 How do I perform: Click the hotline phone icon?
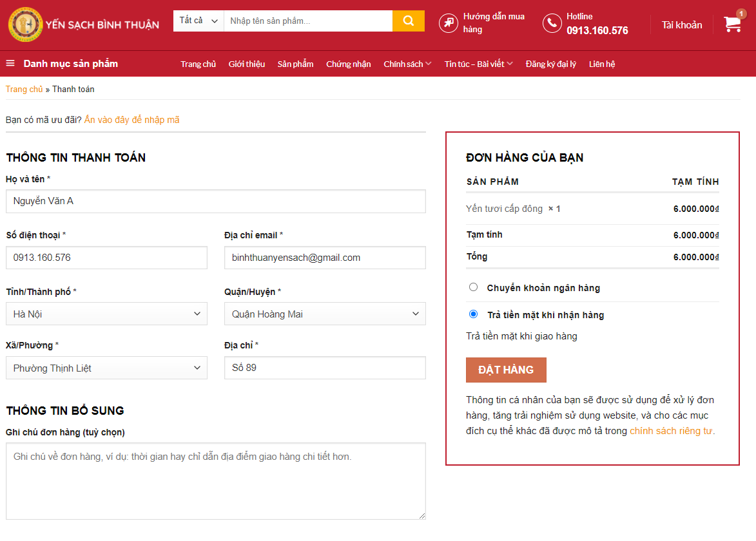coord(552,23)
